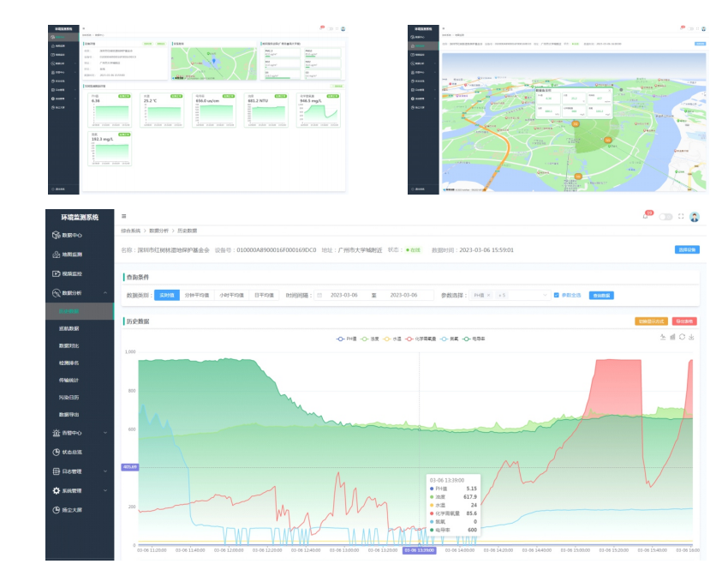Download chart as image icon
Viewport: 728px width, 582px height.
tap(691, 337)
